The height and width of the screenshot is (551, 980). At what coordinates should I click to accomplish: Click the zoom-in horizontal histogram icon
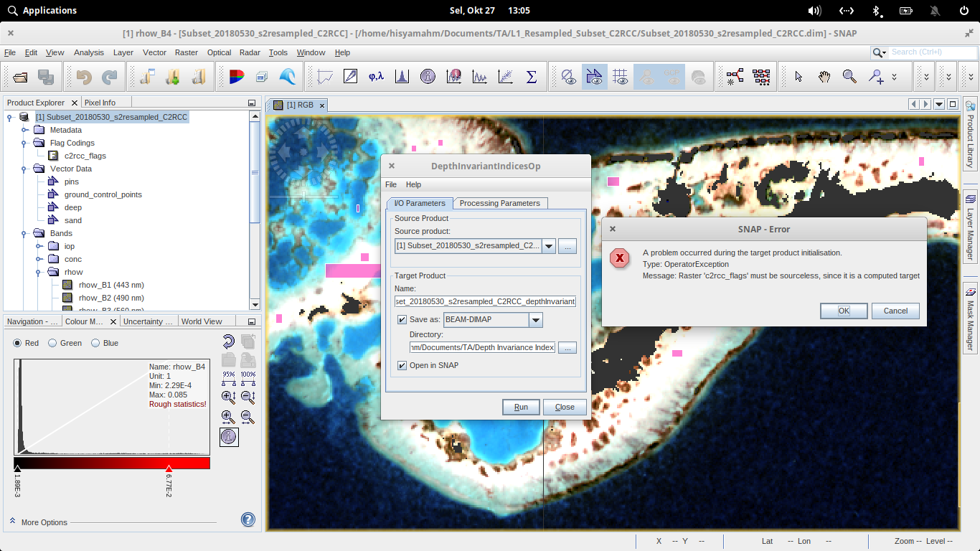click(x=229, y=417)
